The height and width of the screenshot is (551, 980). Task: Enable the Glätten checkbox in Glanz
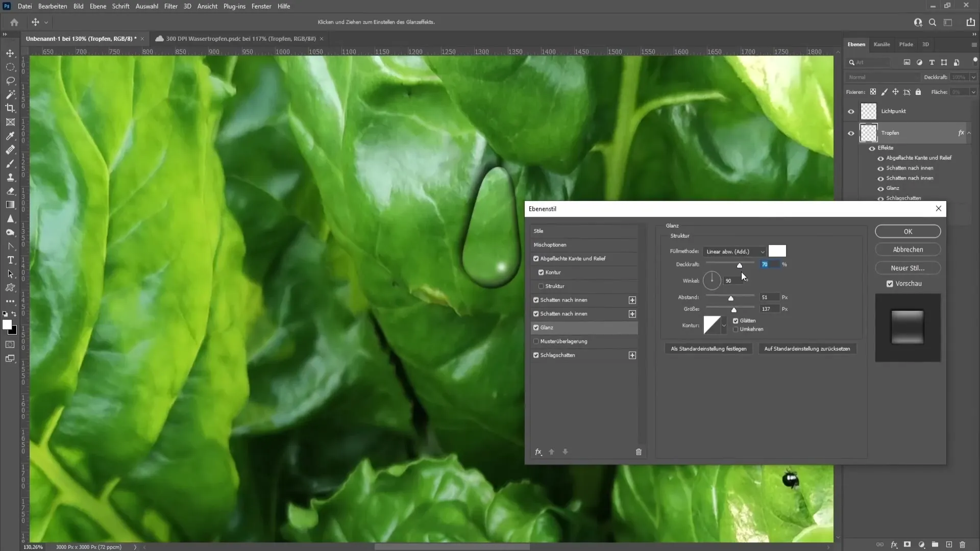737,321
